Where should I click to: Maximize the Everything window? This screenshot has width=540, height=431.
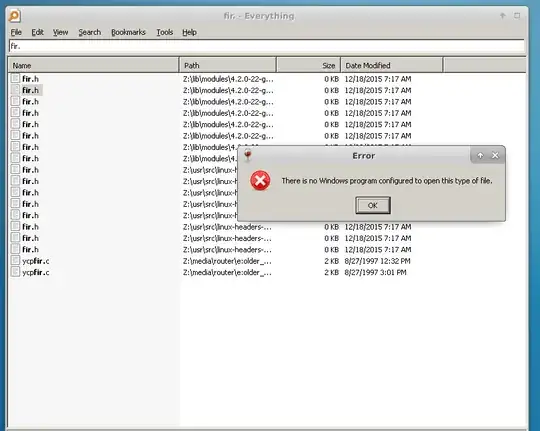[517, 16]
